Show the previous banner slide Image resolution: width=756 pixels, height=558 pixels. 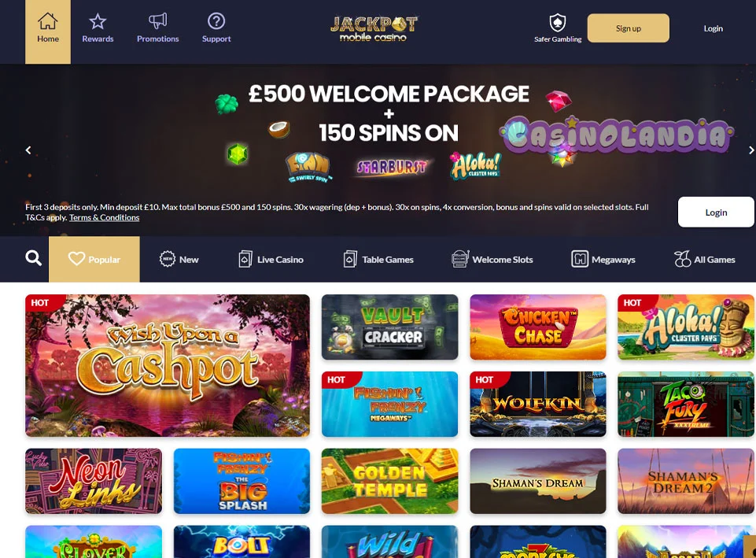point(28,150)
